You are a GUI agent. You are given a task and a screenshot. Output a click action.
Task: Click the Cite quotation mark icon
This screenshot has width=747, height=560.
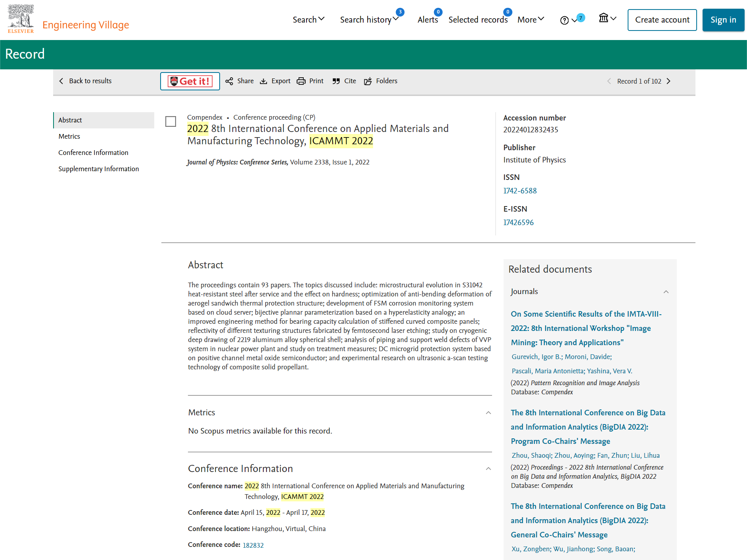[336, 81]
